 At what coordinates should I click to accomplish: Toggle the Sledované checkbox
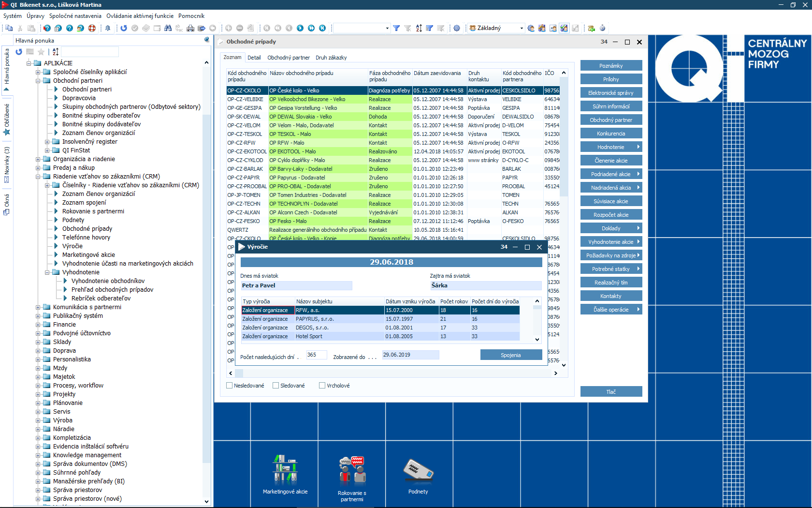(x=276, y=386)
